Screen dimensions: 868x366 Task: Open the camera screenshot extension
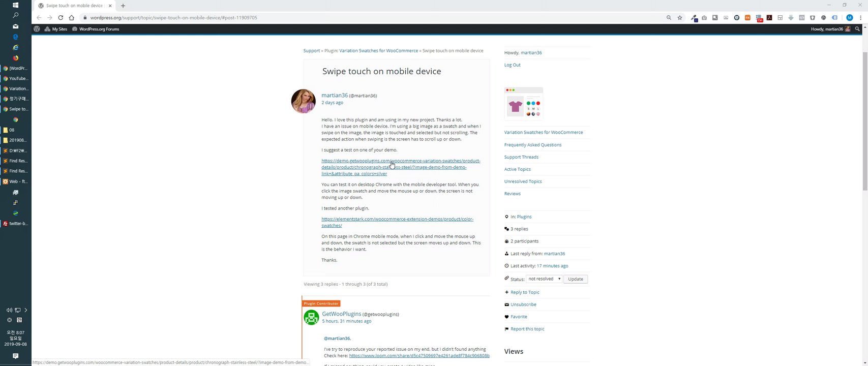pyautogui.click(x=704, y=18)
